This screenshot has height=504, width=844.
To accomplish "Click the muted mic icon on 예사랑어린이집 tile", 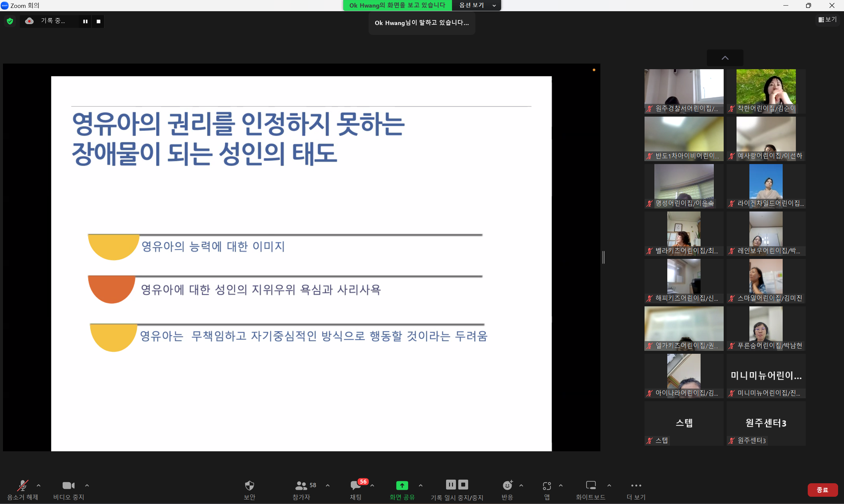I will click(x=732, y=156).
